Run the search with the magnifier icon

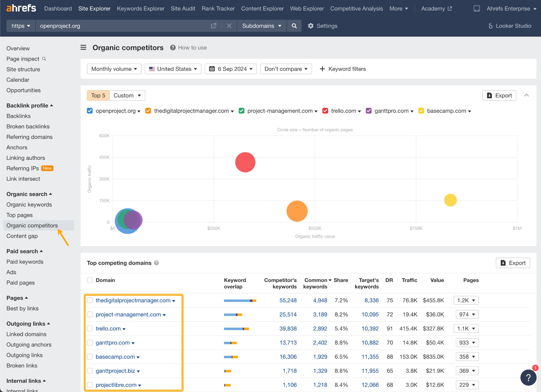[x=294, y=26]
